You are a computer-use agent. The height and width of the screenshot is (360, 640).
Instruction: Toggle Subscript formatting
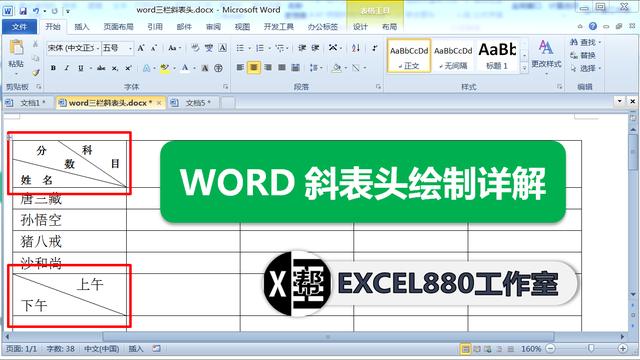tap(115, 68)
